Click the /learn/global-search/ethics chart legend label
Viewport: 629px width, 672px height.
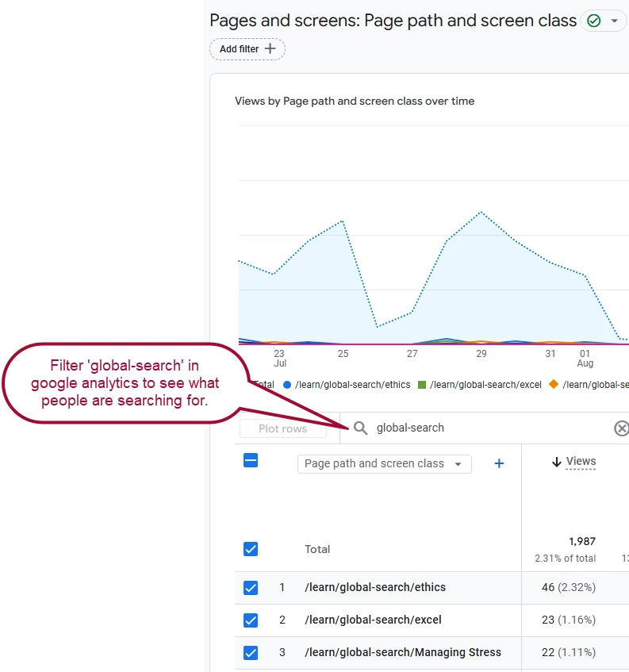[353, 385]
